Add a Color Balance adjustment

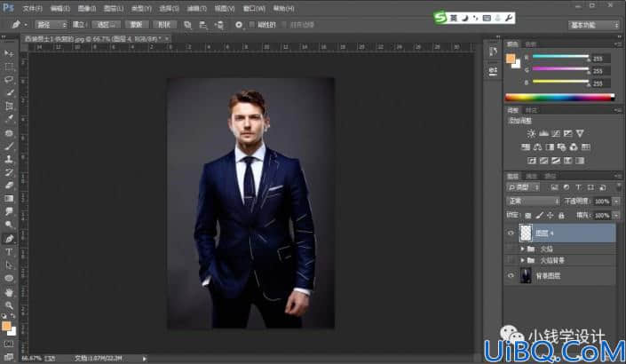[538, 147]
